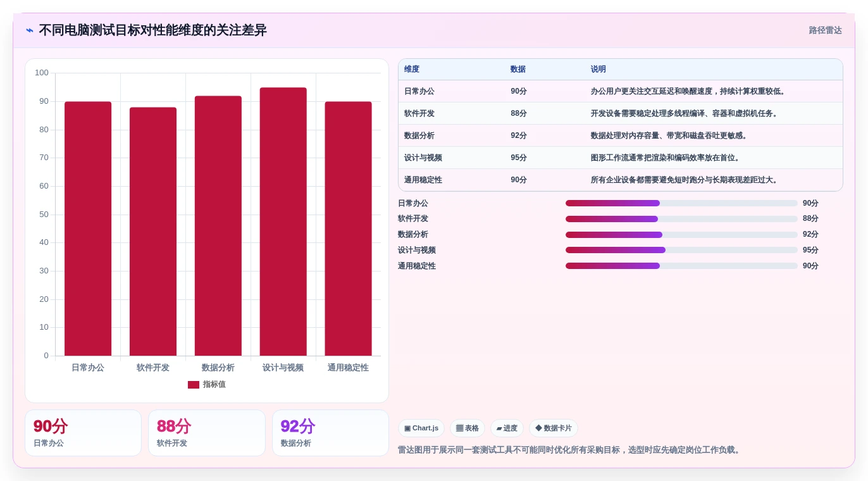
Task: Click the description about 图形工作流通常把渲染
Action: pyautogui.click(x=666, y=158)
